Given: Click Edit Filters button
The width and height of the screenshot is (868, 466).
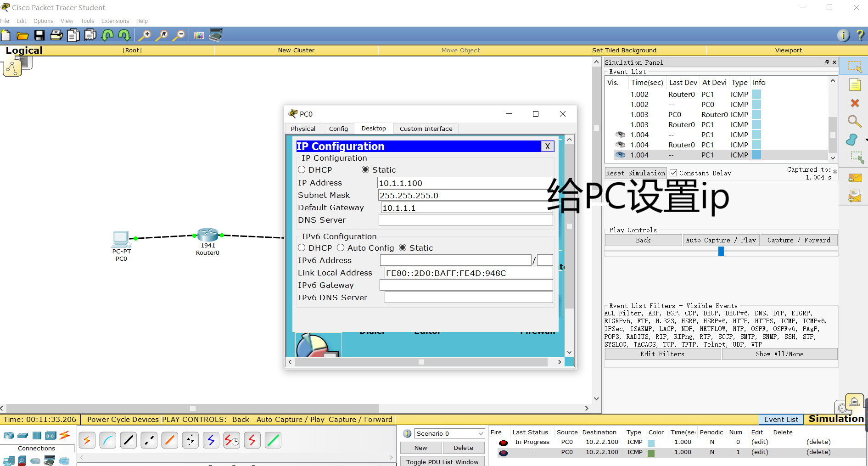Looking at the screenshot, I should (x=662, y=354).
